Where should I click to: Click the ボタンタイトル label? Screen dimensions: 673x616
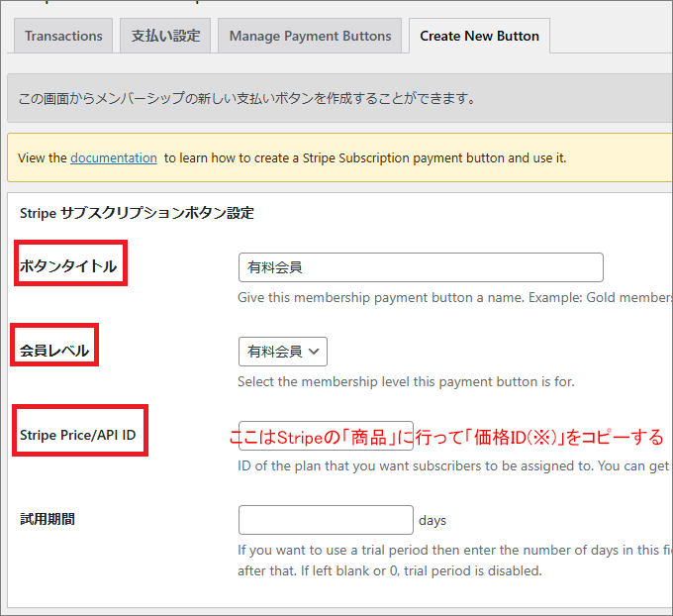pyautogui.click(x=68, y=265)
